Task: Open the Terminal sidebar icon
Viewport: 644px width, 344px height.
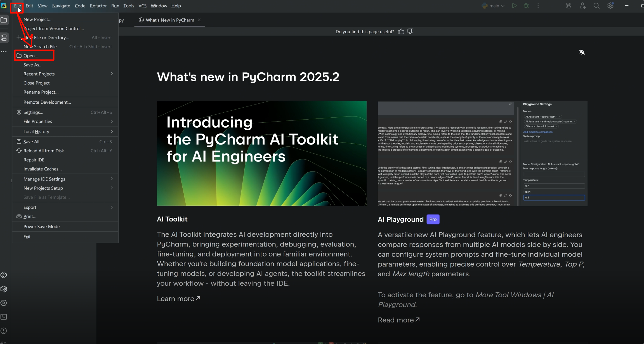Action: pos(4,317)
